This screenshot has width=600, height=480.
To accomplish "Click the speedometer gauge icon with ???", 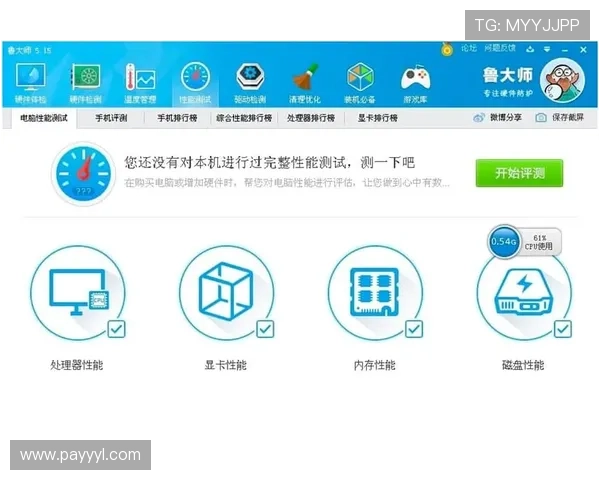I will click(x=83, y=173).
